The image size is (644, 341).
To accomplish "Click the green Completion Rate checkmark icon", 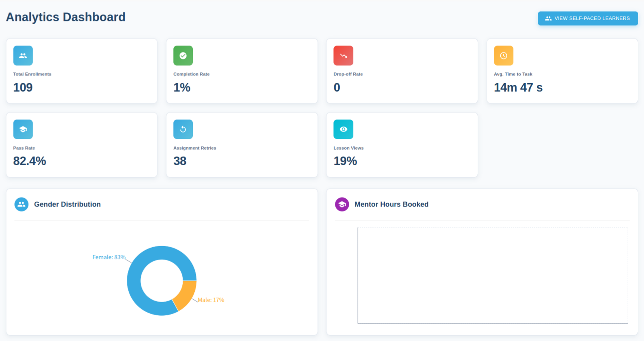I will (183, 56).
